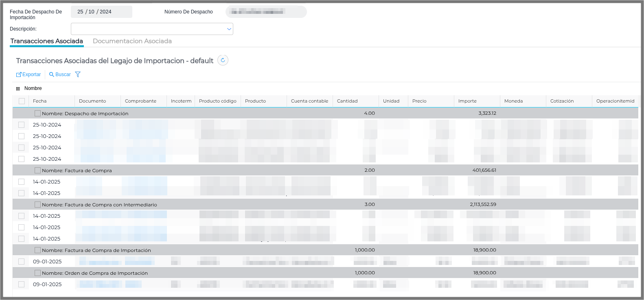644x300 pixels.
Task: Click the refresh icon beside the grid title
Action: pyautogui.click(x=223, y=60)
